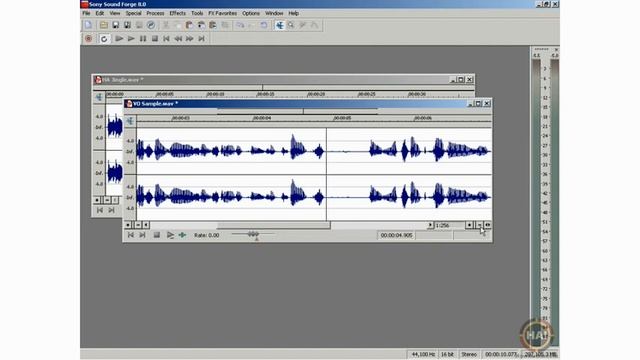Click Stop in the main transport bar
Screen dimensions: 640x360
point(155,39)
